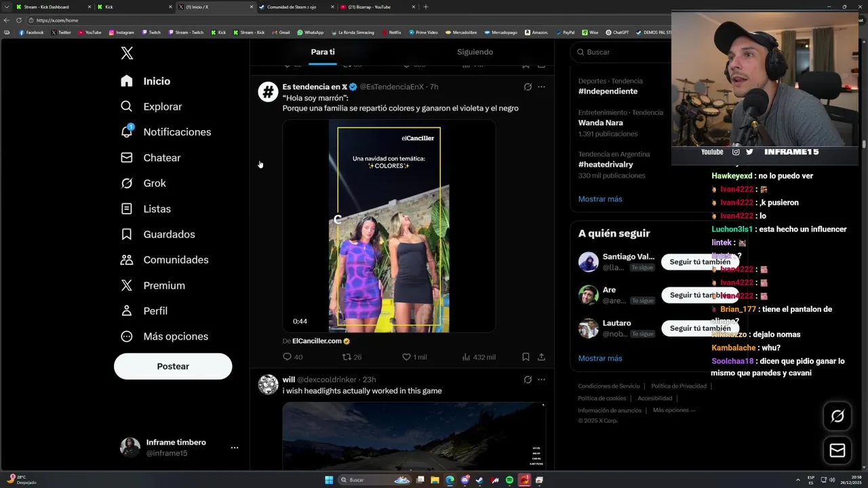
Task: Open Steam from the taskbar
Action: pyautogui.click(x=479, y=480)
